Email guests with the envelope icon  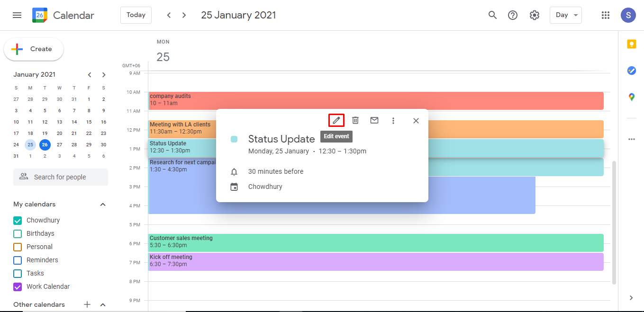[x=374, y=120]
